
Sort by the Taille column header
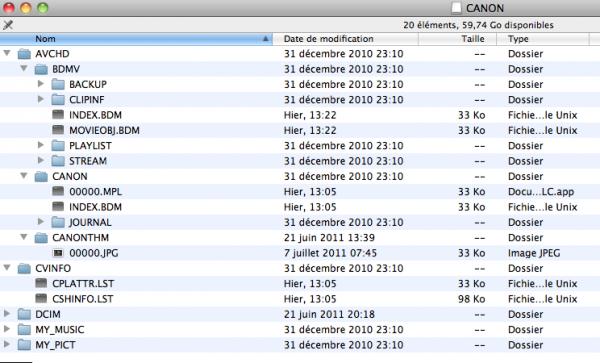458,39
